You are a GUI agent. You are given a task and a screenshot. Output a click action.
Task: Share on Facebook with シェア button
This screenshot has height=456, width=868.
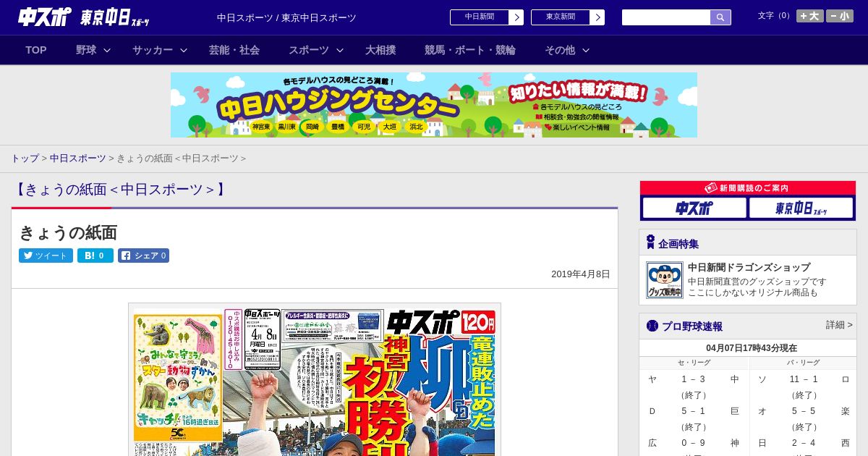(x=143, y=256)
